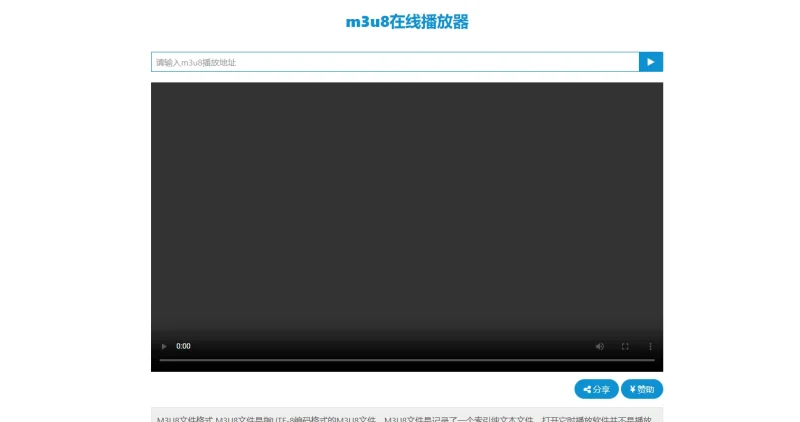The image size is (800, 422).
Task: Mute the video using the volume icon
Action: point(599,346)
